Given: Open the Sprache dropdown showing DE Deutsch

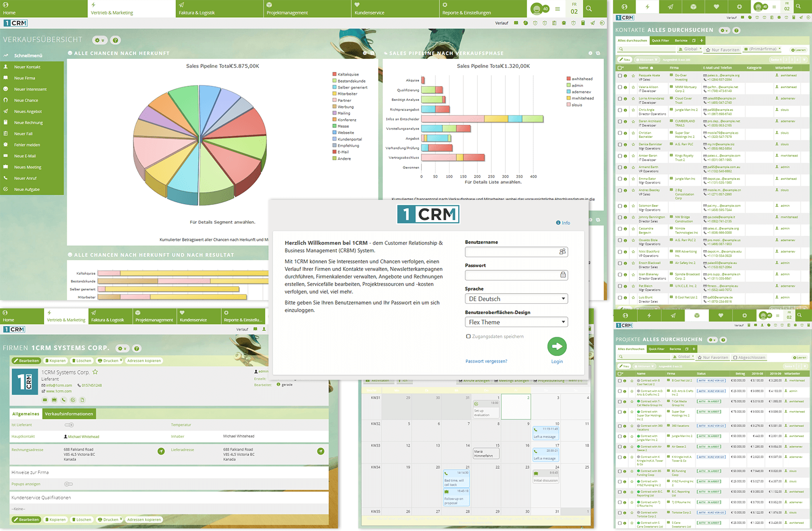Looking at the screenshot, I should [x=516, y=299].
